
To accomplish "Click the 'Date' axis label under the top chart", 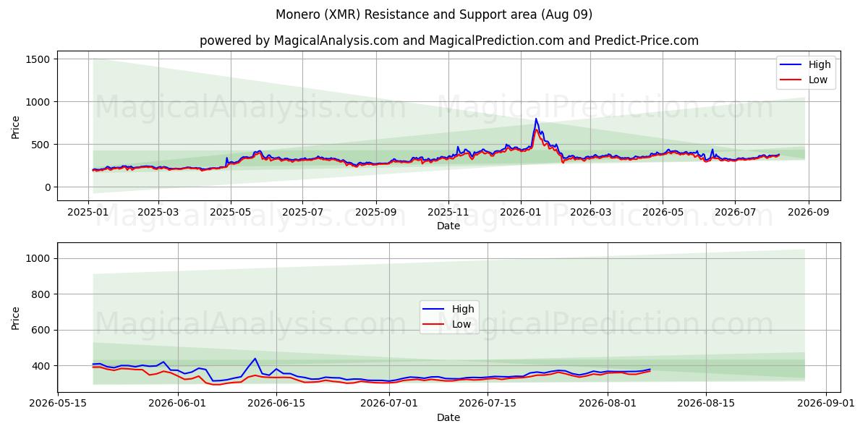I will tap(448, 226).
